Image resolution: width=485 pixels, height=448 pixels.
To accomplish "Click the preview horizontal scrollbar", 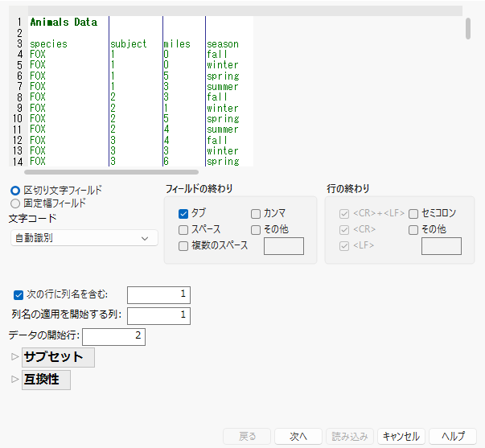I will (111, 171).
